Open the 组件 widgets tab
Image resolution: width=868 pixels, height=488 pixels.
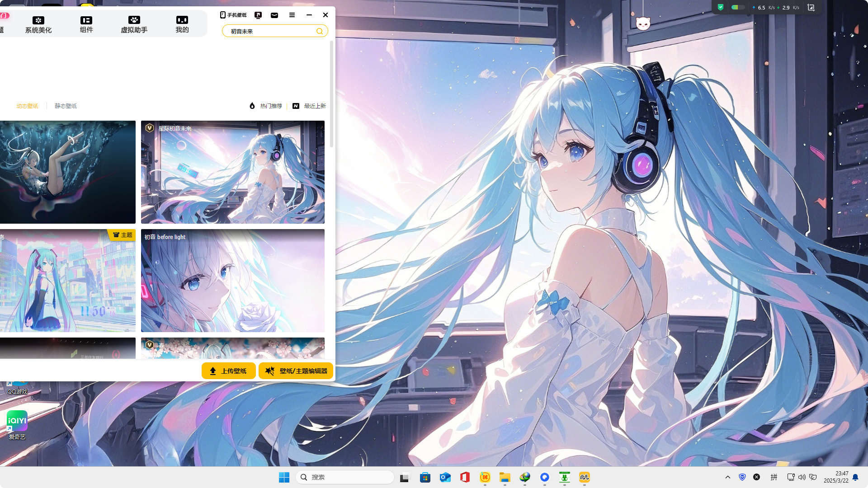pos(86,24)
